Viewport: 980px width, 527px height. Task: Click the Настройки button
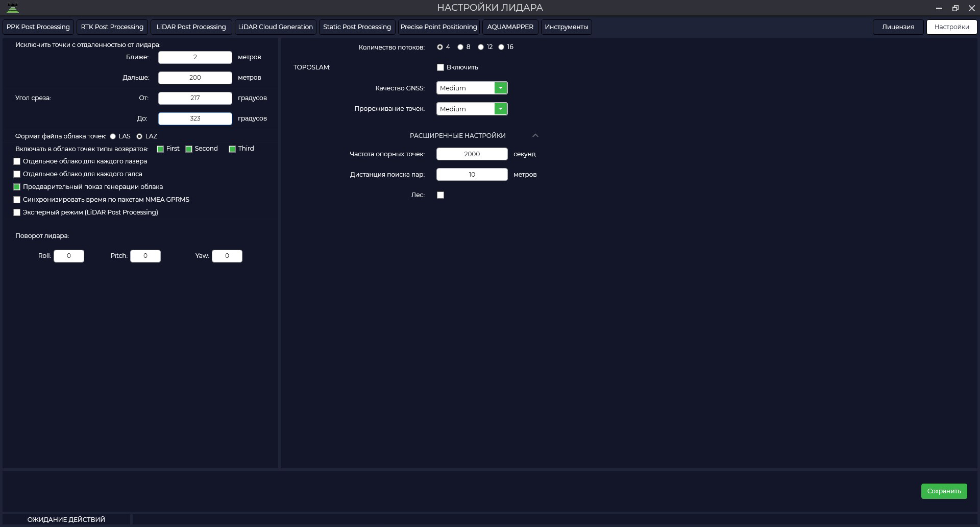point(952,27)
